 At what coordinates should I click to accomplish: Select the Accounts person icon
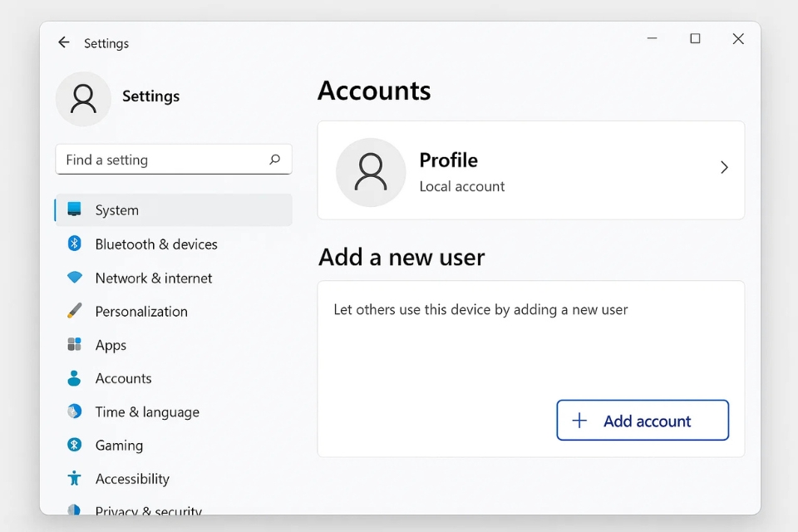[x=75, y=378]
